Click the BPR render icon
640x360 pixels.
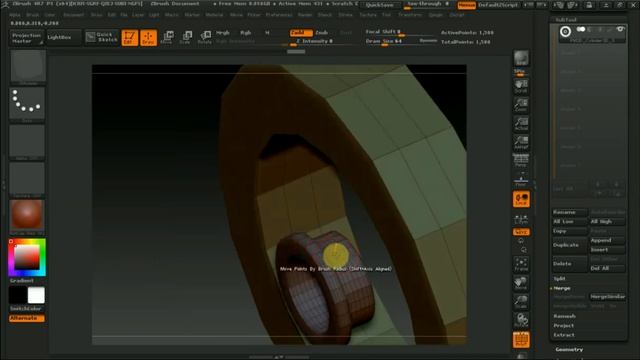[521, 59]
